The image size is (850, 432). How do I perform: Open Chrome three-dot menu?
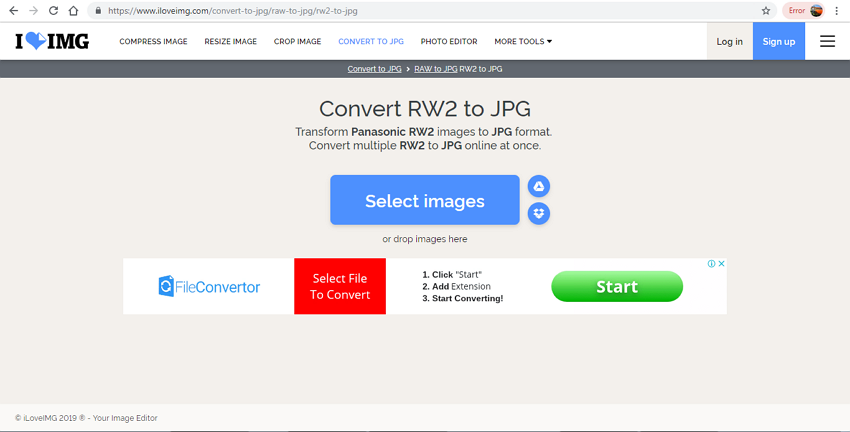(837, 10)
